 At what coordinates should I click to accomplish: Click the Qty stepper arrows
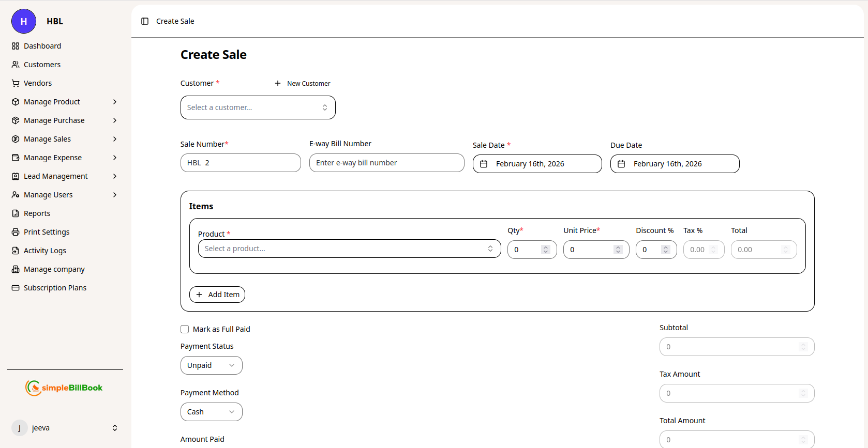tap(545, 250)
